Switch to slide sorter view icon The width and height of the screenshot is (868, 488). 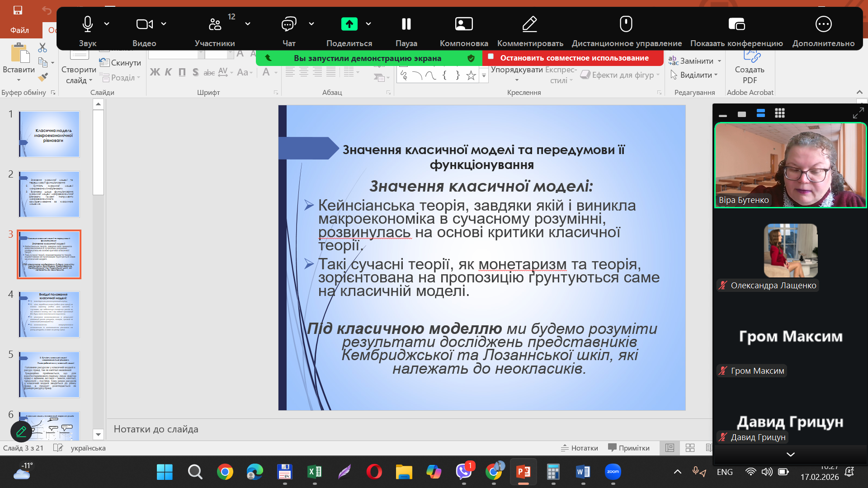(x=690, y=448)
